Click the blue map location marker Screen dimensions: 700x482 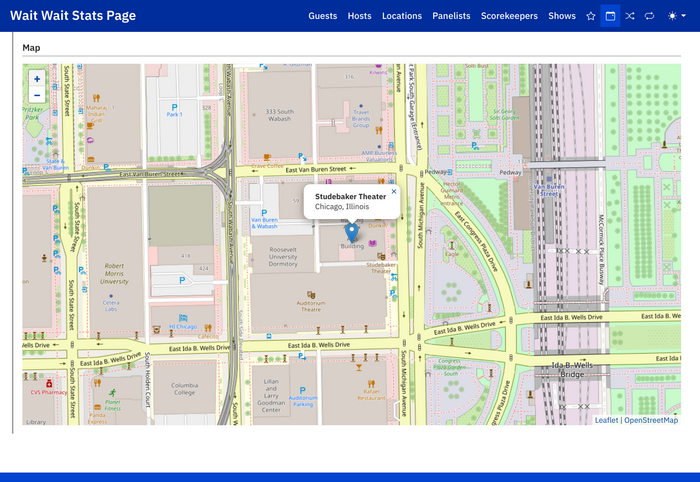tap(352, 233)
